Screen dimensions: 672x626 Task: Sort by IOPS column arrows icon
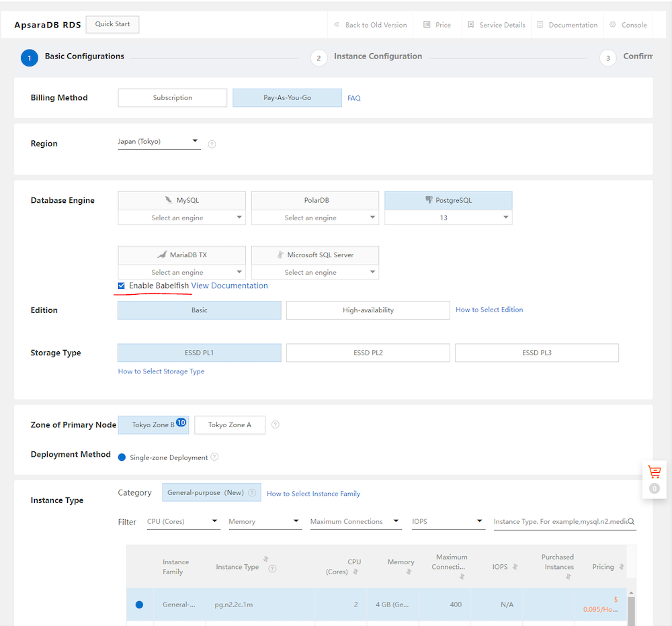(x=515, y=567)
